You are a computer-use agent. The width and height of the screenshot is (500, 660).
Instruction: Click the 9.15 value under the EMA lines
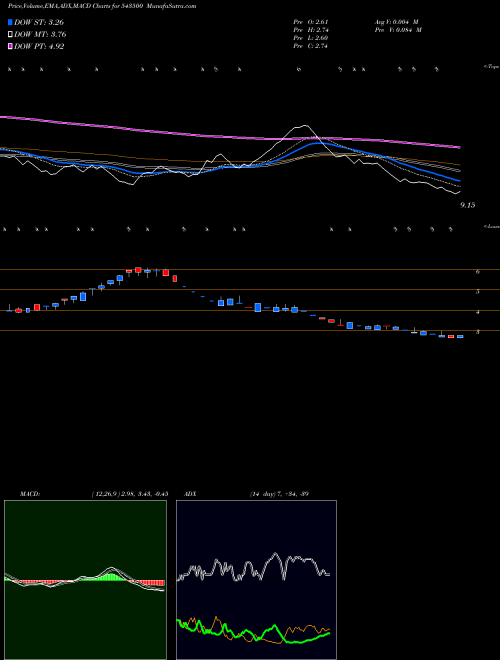(468, 205)
